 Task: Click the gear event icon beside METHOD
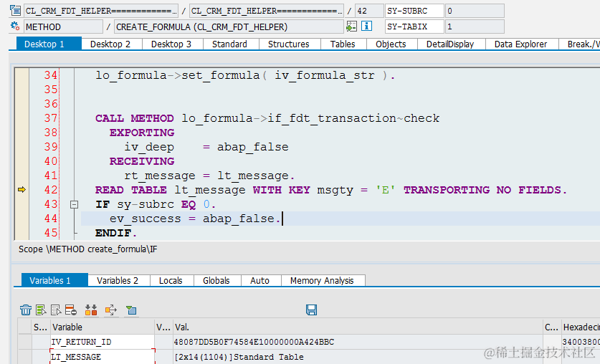point(15,27)
